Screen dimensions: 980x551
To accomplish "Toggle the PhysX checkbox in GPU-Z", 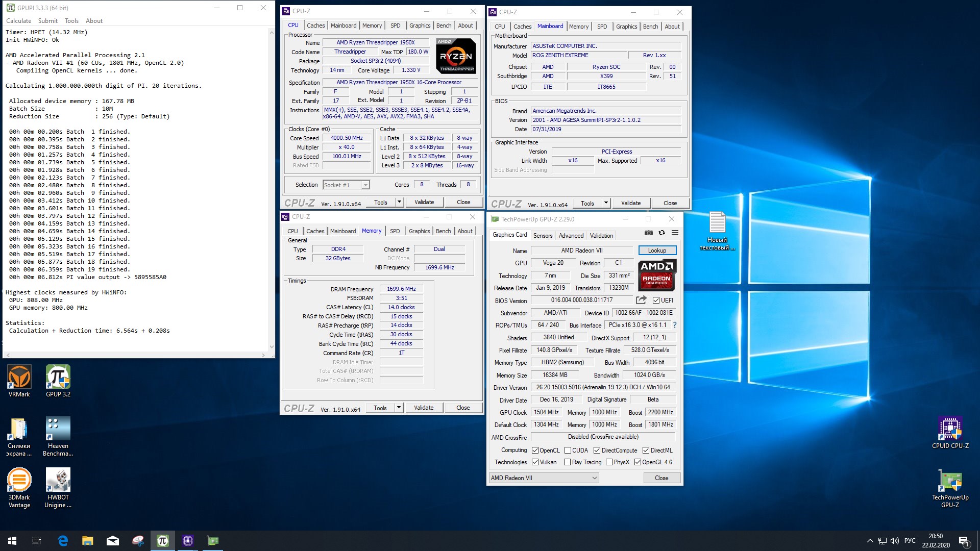I will coord(609,462).
